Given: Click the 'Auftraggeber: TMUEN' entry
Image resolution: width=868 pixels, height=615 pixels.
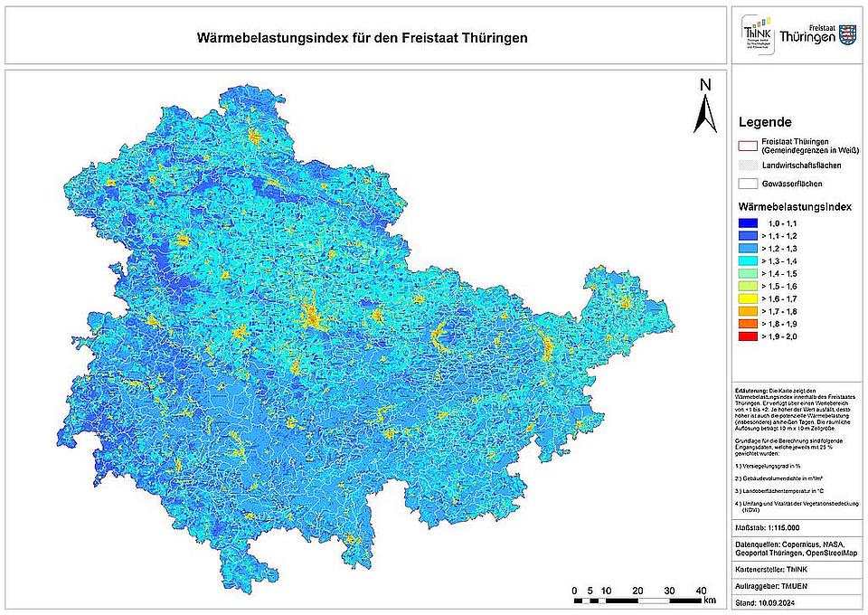Looking at the screenshot, I should coord(769,586).
